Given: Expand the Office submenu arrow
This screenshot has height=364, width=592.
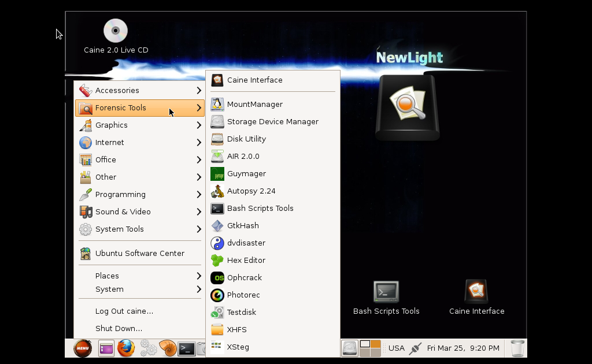Looking at the screenshot, I should [199, 160].
